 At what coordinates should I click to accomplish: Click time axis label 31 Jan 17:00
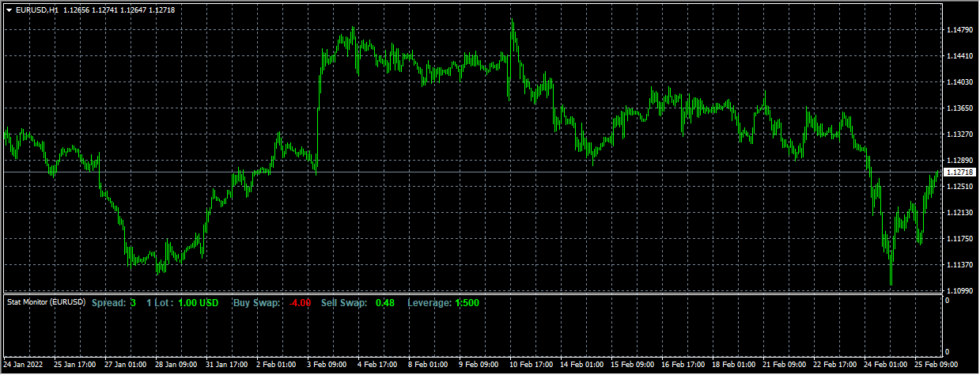225,366
